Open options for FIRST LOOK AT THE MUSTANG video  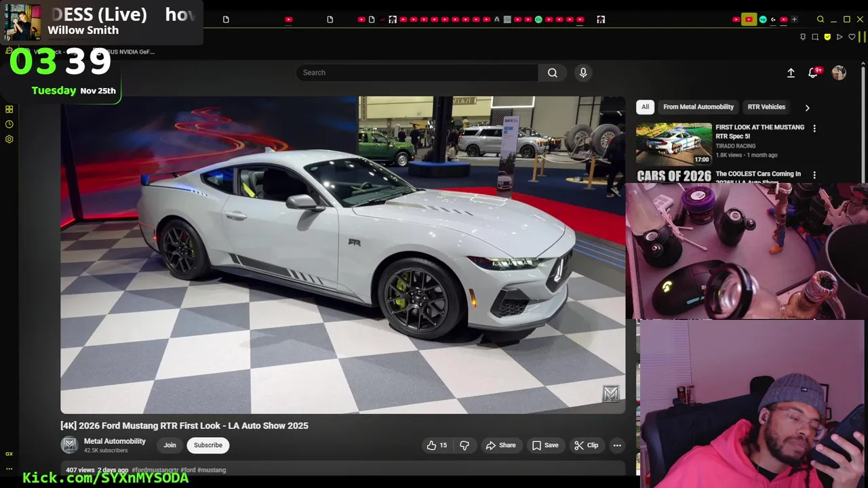coord(814,128)
